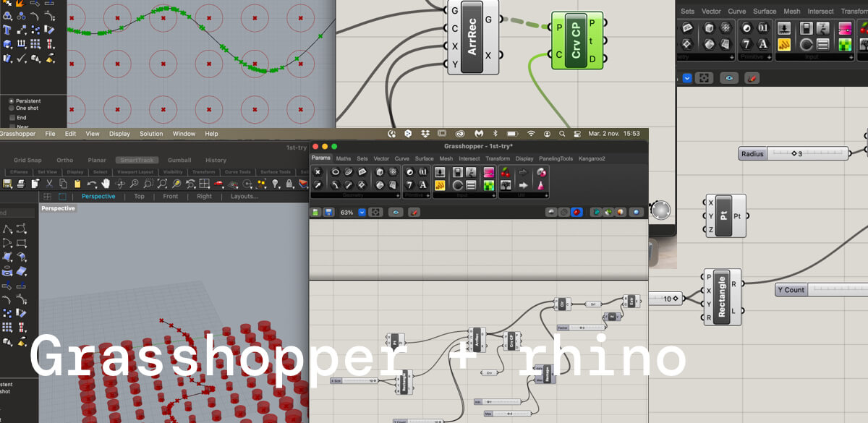Expand the Primitive panel in the top-right Grasshopper toolbar
Screen dimensions: 868x423
pyautogui.click(x=770, y=56)
